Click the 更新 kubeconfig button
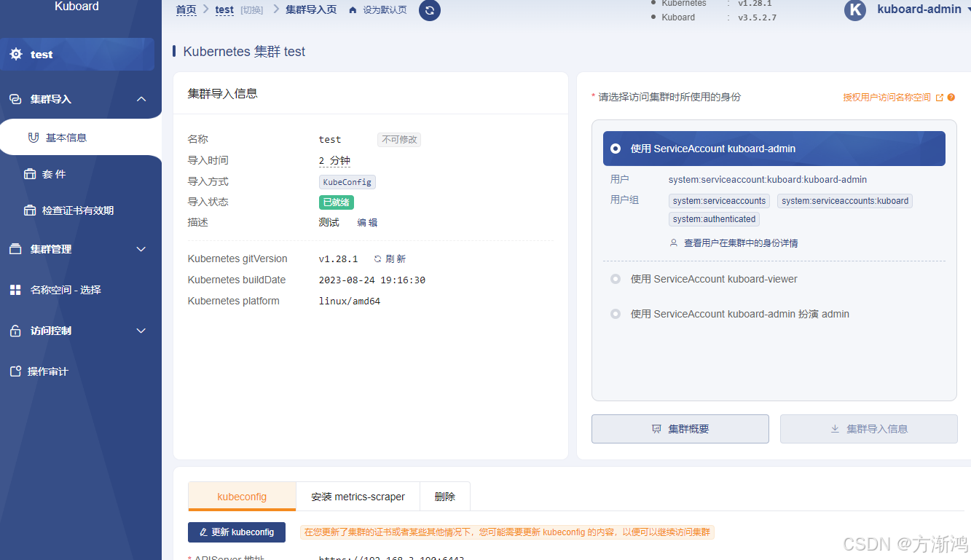Screen dimensions: 971x560 coord(237,532)
